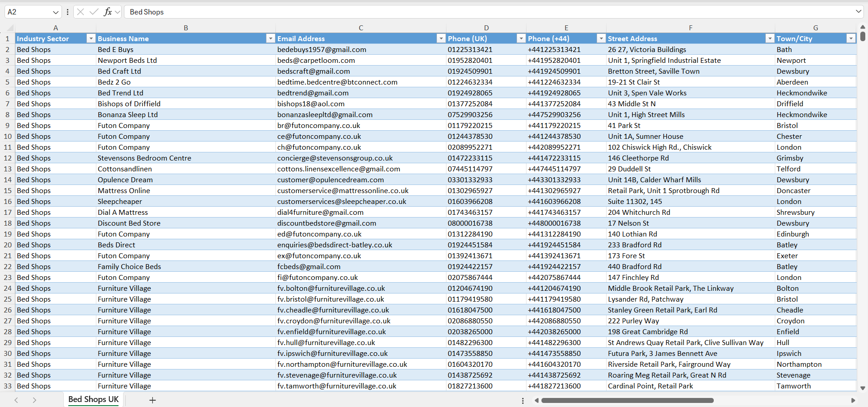Select the cell 'Bonanza Sleep Ltd'
This screenshot has width=868, height=407.
coord(186,114)
